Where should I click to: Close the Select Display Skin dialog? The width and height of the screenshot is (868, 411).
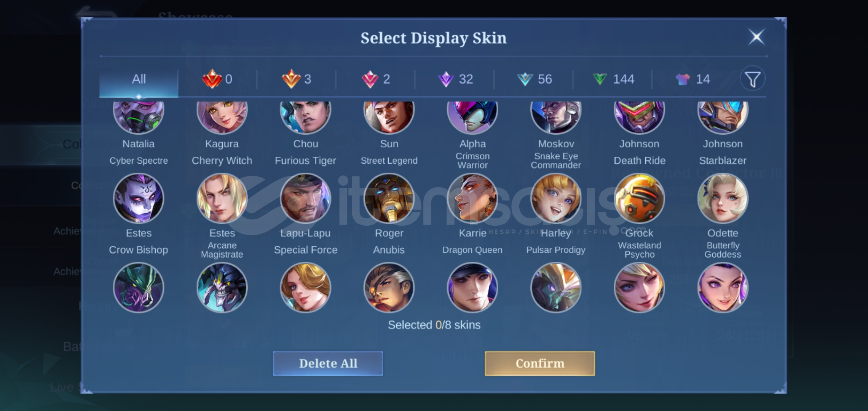tap(756, 37)
